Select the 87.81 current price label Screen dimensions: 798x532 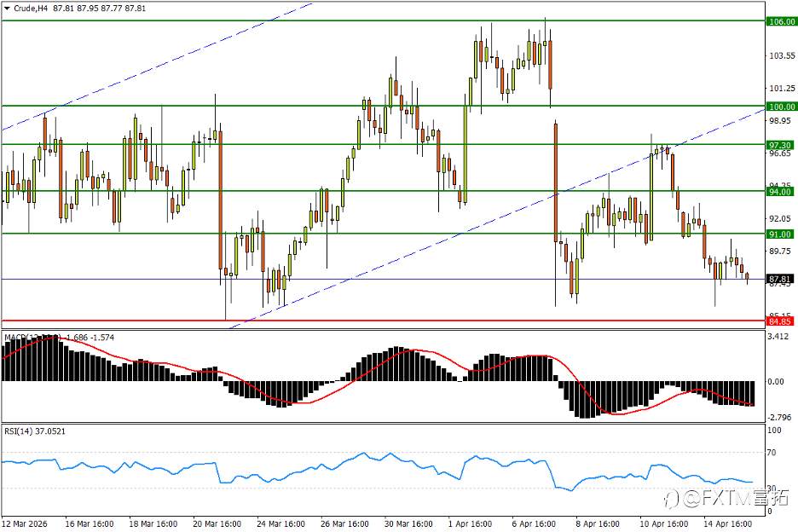780,279
